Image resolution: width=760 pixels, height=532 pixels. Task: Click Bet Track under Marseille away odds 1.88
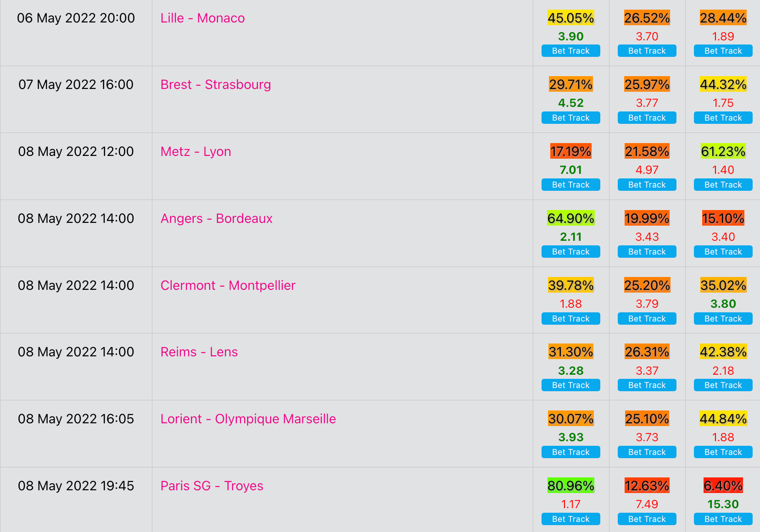tap(723, 452)
